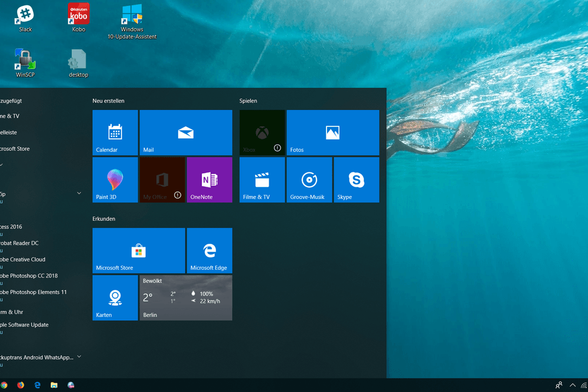This screenshot has height=392, width=588.
Task: Click the Neu erstellen group header
Action: point(109,101)
